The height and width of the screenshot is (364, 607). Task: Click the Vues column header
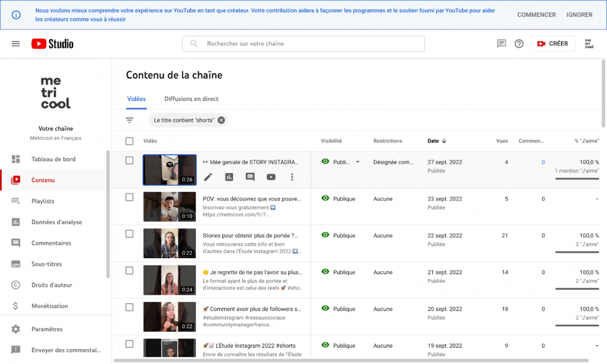(x=502, y=141)
